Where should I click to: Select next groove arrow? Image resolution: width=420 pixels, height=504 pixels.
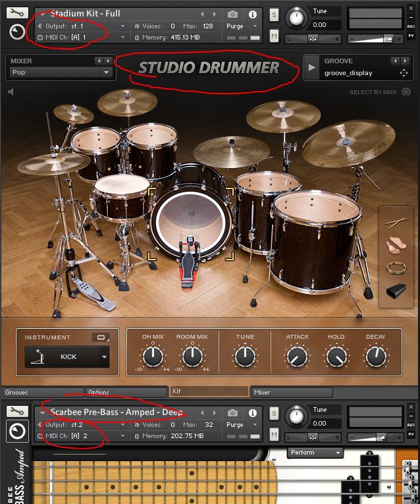coord(406,61)
